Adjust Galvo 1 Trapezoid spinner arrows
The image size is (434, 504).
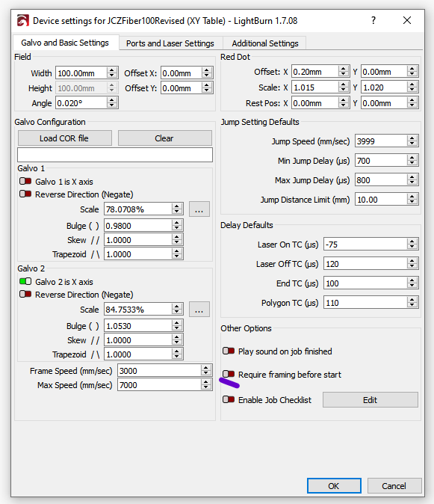[177, 254]
